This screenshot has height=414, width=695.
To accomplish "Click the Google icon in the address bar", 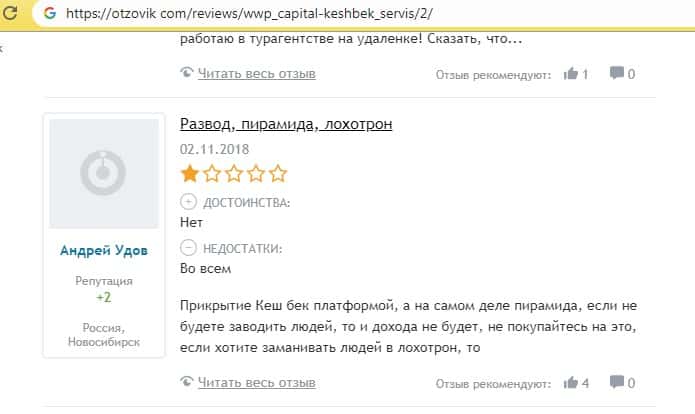I will coord(50,13).
